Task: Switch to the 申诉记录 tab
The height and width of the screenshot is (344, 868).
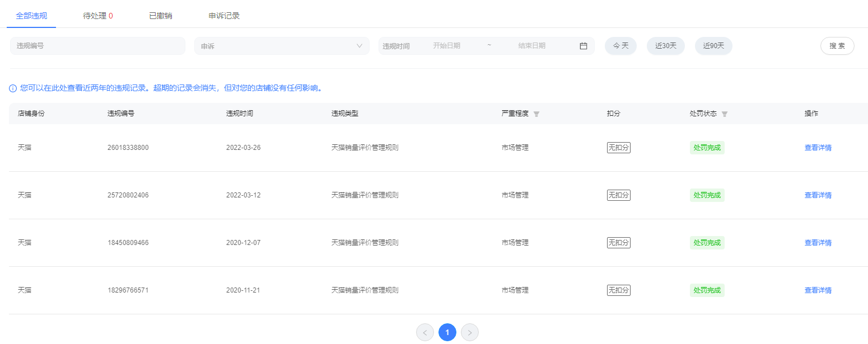Action: [x=224, y=16]
